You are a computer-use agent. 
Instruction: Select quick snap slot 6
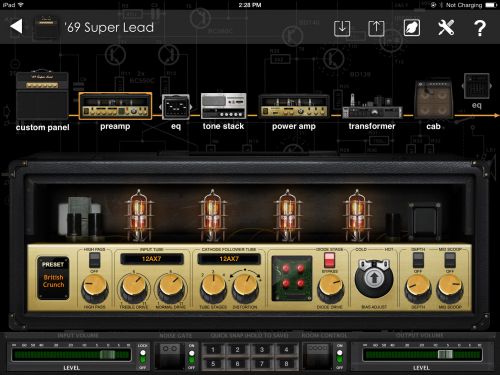tap(237, 364)
